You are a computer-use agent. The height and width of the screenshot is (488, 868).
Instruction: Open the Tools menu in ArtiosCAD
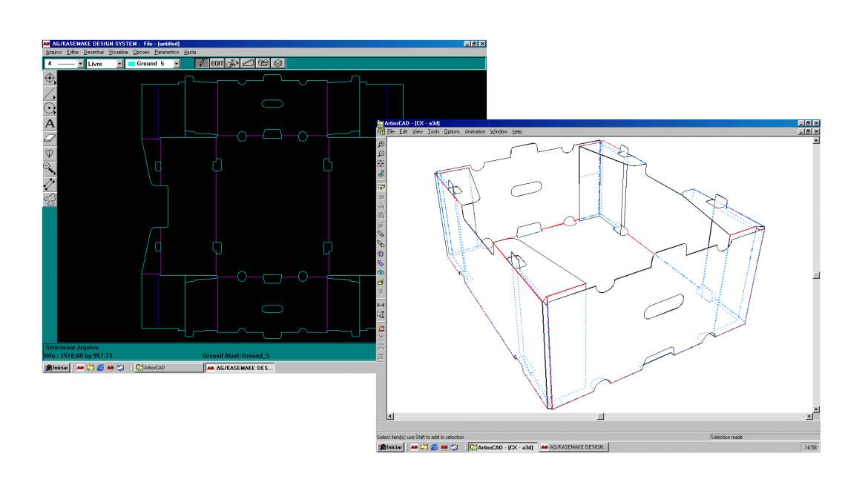[433, 132]
